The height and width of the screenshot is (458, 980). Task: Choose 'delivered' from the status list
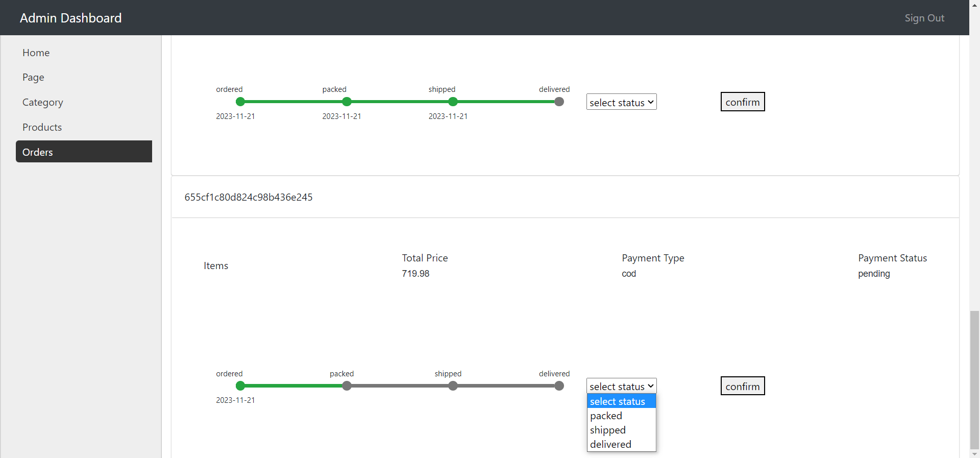click(610, 444)
